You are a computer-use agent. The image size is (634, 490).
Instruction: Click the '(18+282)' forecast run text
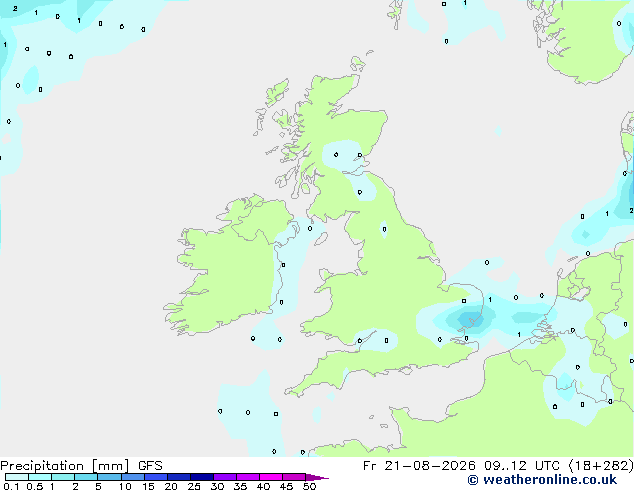click(x=601, y=466)
